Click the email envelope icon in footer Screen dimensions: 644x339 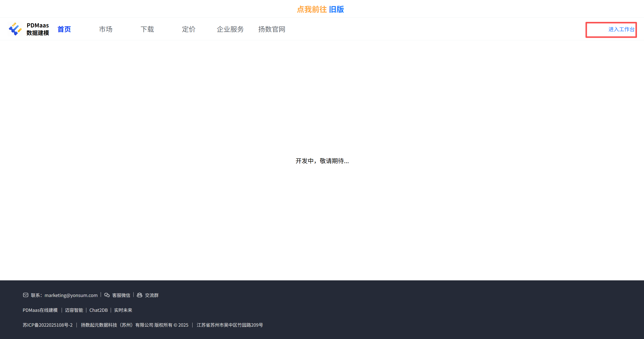click(25, 295)
